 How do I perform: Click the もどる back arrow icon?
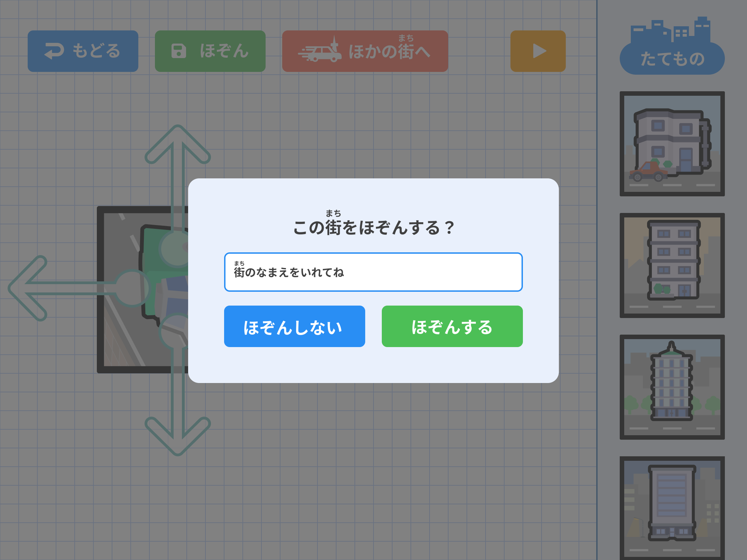54,51
